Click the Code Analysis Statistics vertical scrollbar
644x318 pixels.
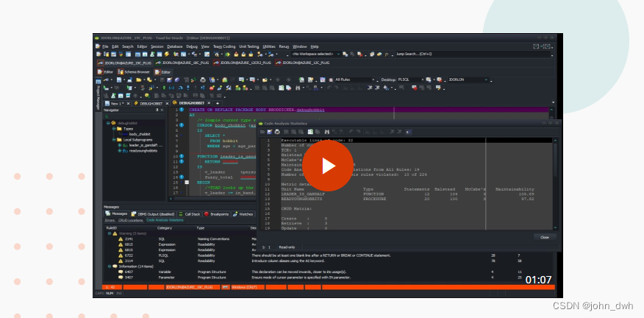point(555,184)
